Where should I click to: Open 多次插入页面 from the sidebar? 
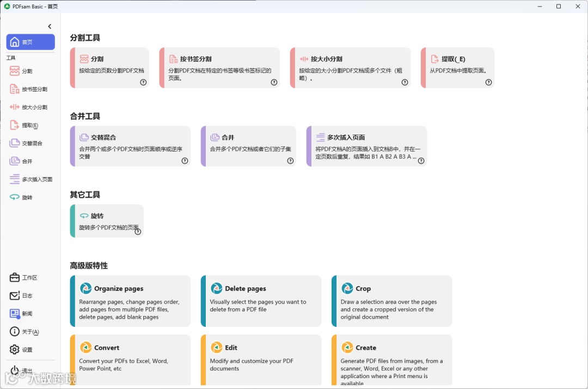tap(30, 179)
